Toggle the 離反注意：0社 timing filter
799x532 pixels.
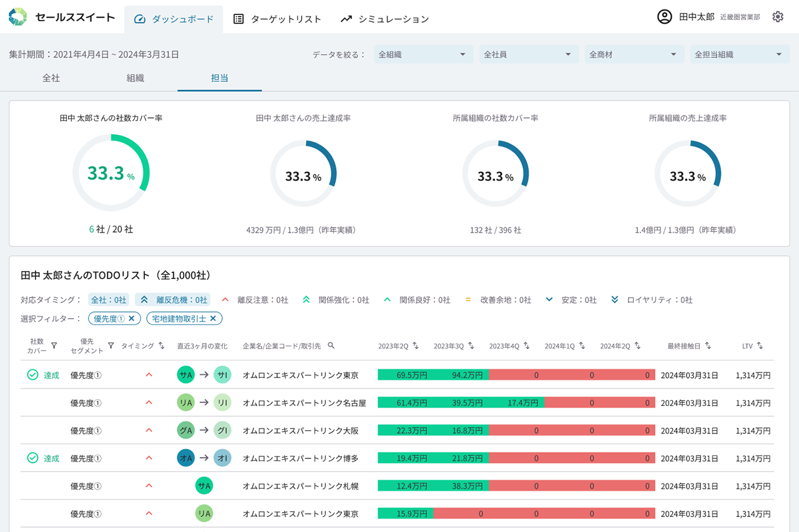(255, 300)
